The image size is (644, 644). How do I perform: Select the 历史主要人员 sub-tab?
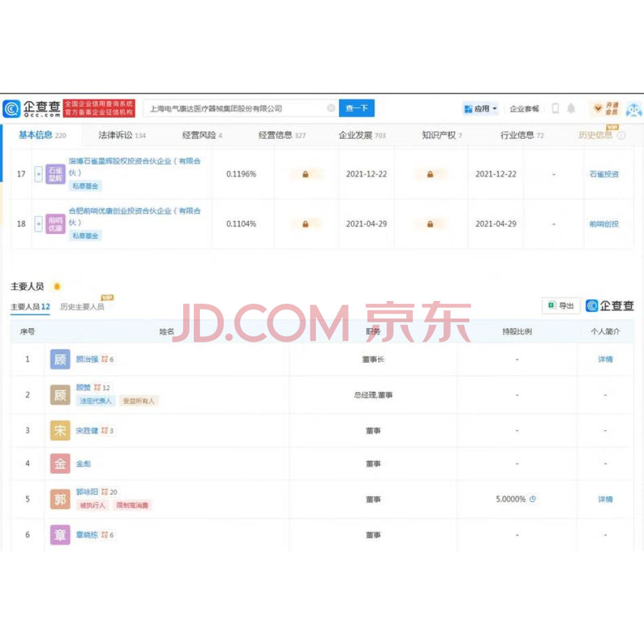click(x=82, y=307)
